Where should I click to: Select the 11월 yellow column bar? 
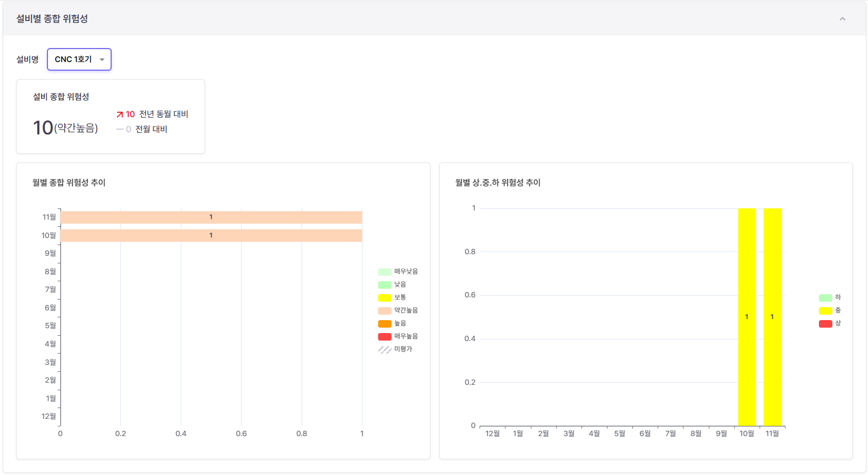(772, 317)
